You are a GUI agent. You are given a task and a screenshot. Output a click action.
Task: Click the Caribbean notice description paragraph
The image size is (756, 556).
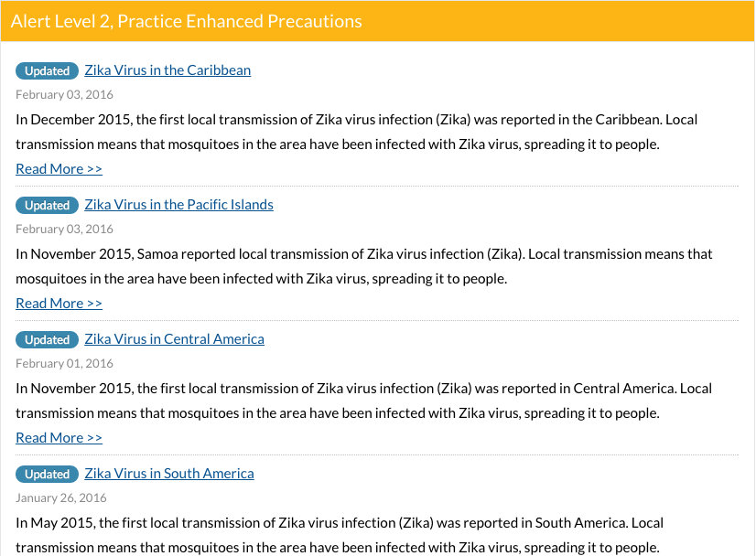[x=357, y=132]
